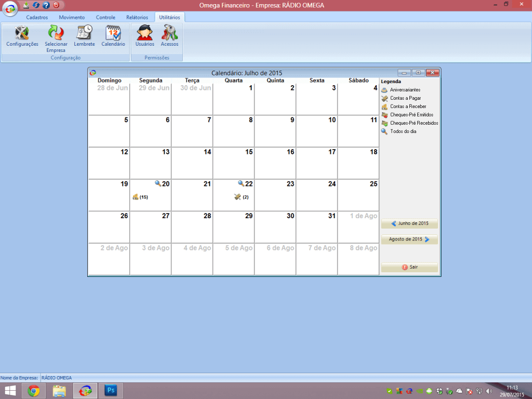Click magnifier icon on day 20
This screenshot has width=532, height=399.
158,183
